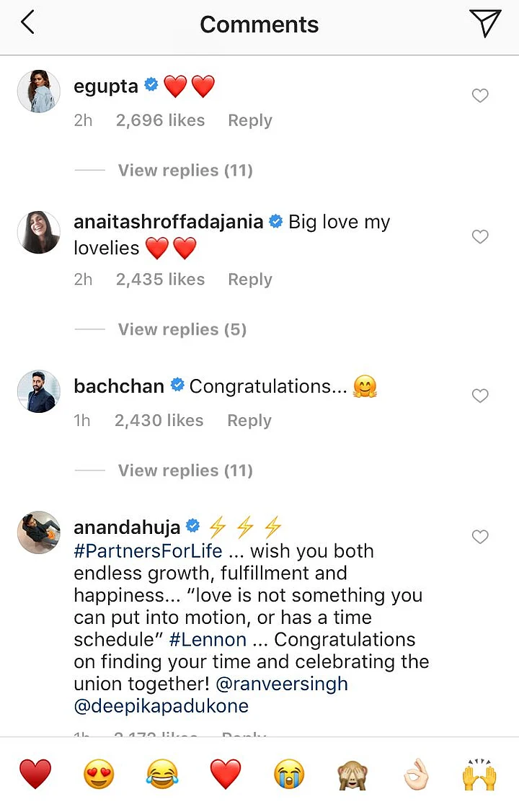The image size is (519, 812).
Task: Like anandahuja's comment with the heart
Action: [480, 537]
